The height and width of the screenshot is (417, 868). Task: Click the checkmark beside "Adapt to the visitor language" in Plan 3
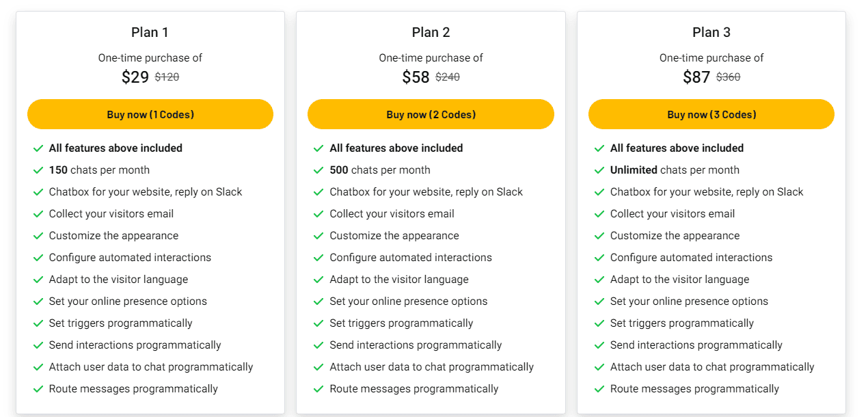coord(600,279)
